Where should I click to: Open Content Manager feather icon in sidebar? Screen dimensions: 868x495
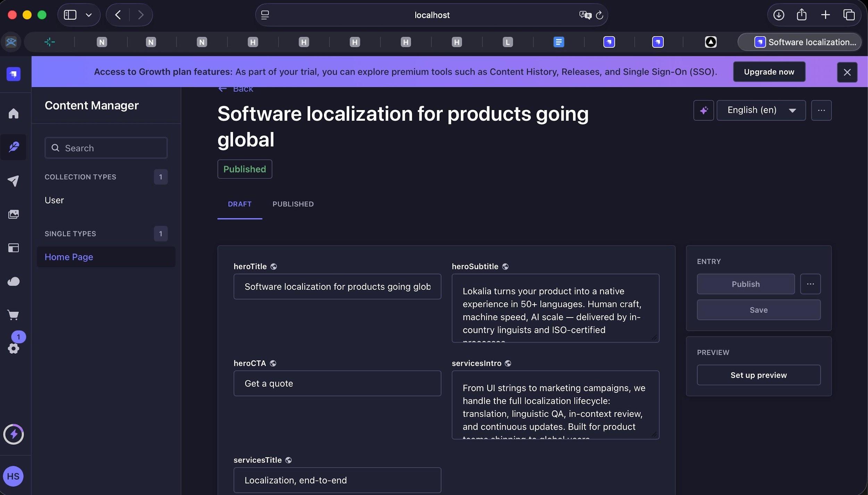[13, 147]
